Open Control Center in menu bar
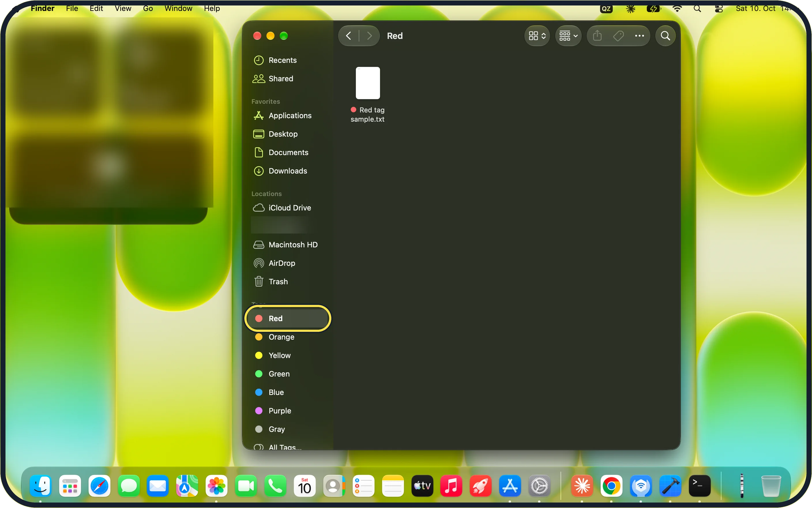This screenshot has width=812, height=508. pos(719,9)
